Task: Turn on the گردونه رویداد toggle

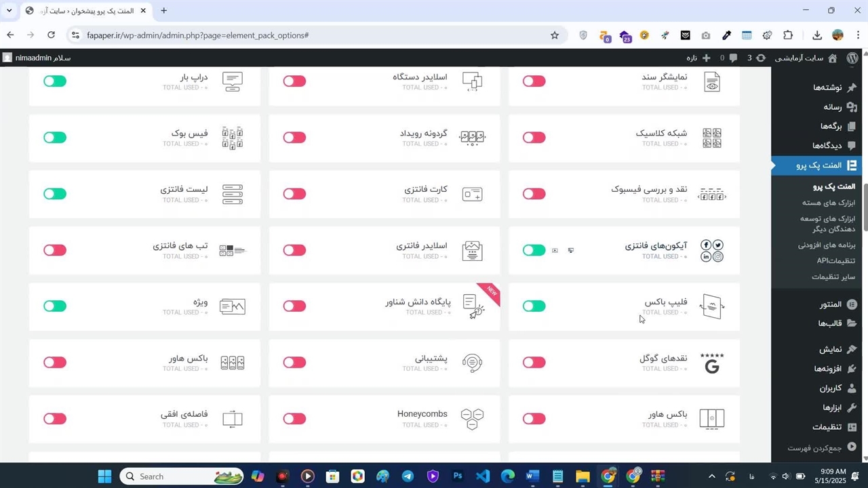Action: [x=294, y=138]
